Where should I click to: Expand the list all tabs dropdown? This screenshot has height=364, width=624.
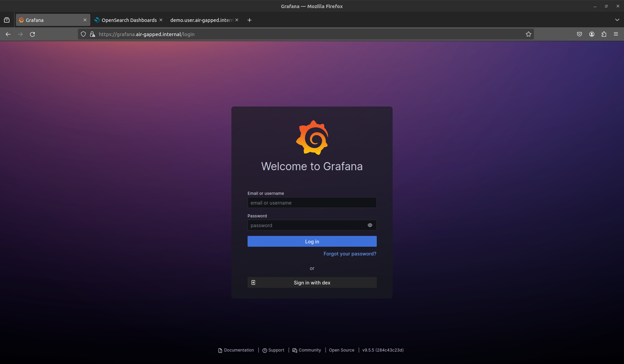tap(617, 20)
